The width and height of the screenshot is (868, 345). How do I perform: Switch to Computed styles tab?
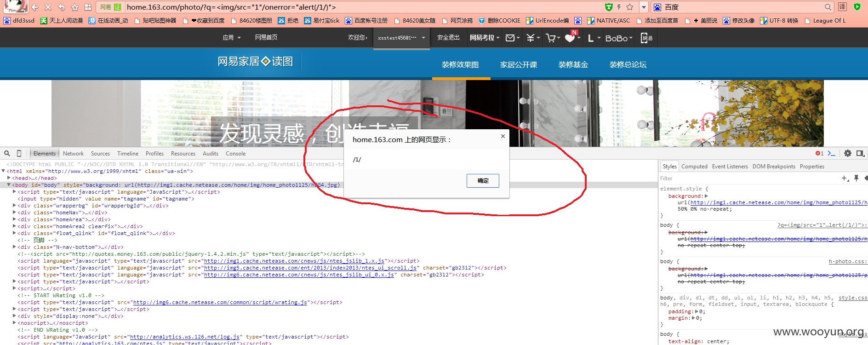click(694, 167)
